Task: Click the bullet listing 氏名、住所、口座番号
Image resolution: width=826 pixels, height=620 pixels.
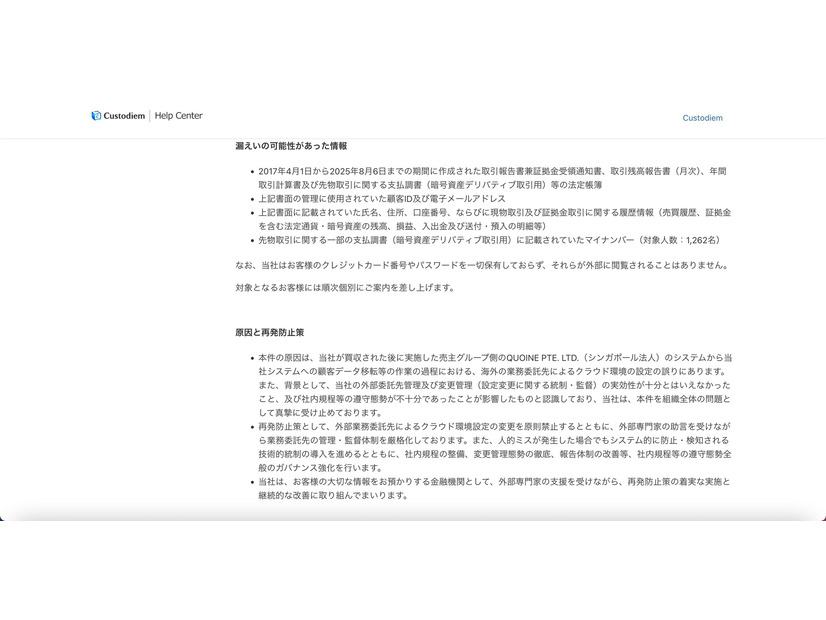Action: coord(495,219)
